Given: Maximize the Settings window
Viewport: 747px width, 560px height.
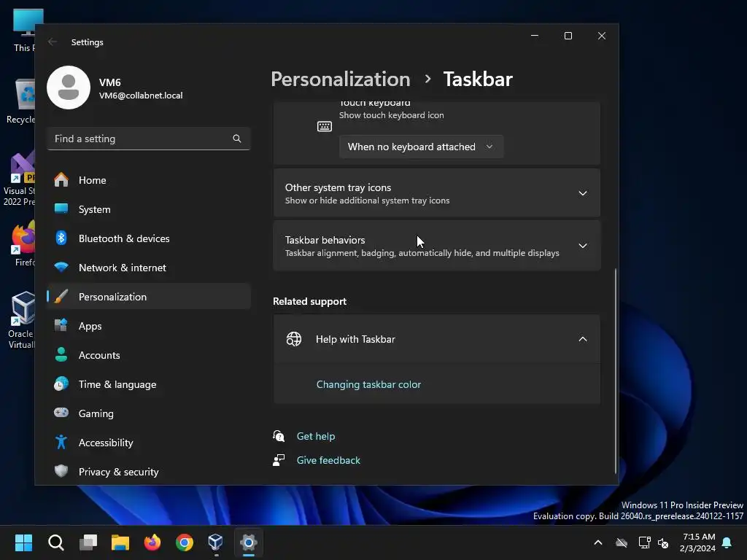Looking at the screenshot, I should 568,36.
